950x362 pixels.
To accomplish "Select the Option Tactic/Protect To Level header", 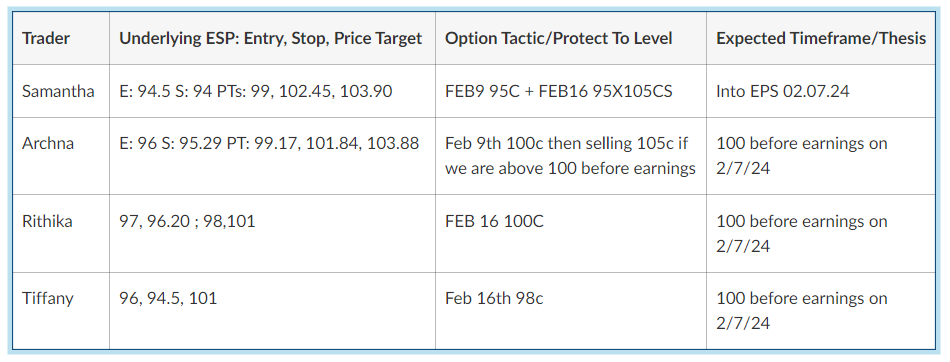I will tap(571, 39).
